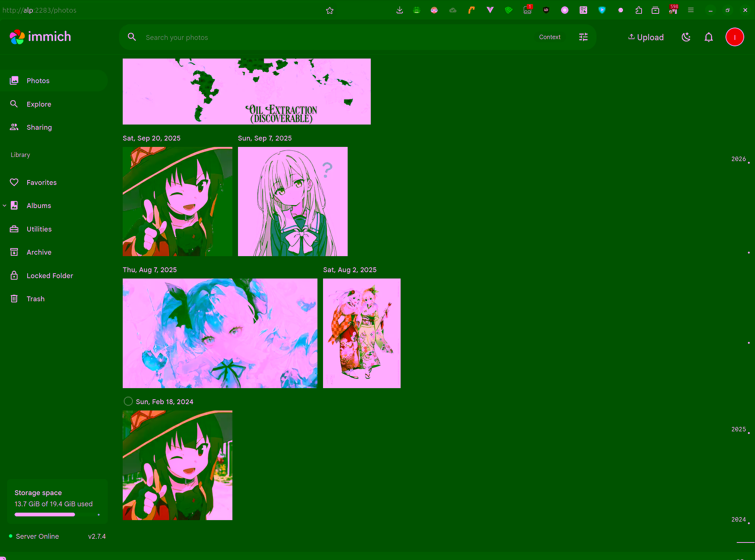The image size is (755, 560).
Task: Click in Search your photos field
Action: click(x=328, y=37)
